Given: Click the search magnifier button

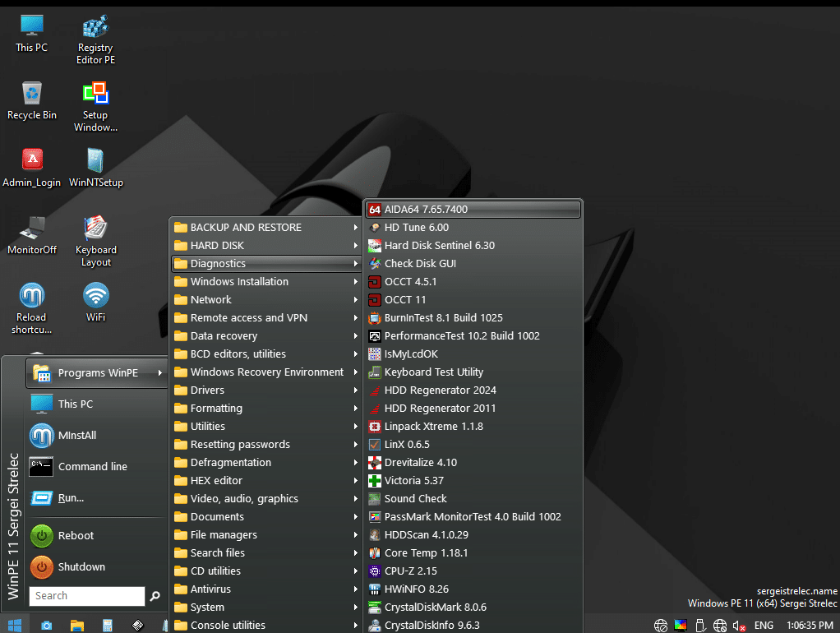Looking at the screenshot, I should point(155,596).
